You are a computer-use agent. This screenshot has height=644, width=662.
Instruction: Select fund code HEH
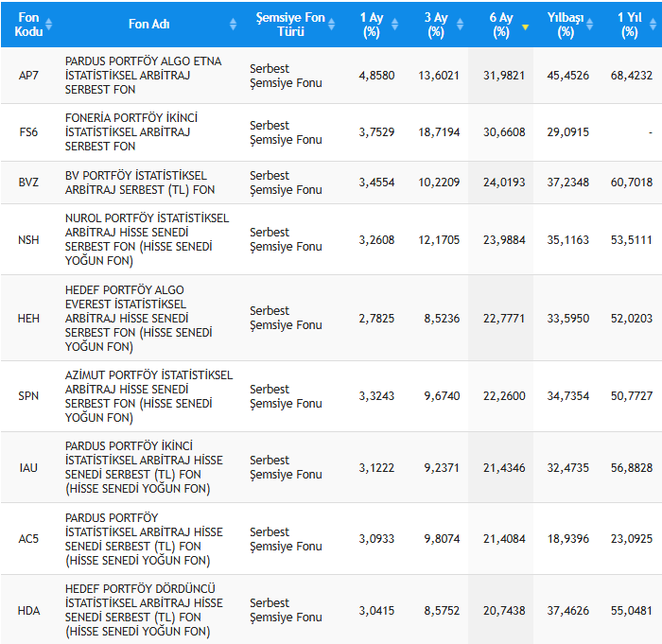(x=28, y=319)
